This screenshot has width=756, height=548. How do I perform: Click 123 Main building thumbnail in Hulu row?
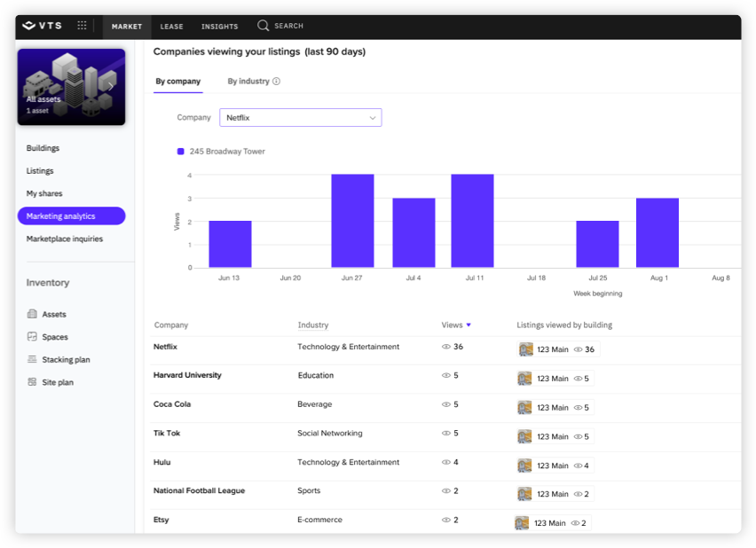coord(524,466)
